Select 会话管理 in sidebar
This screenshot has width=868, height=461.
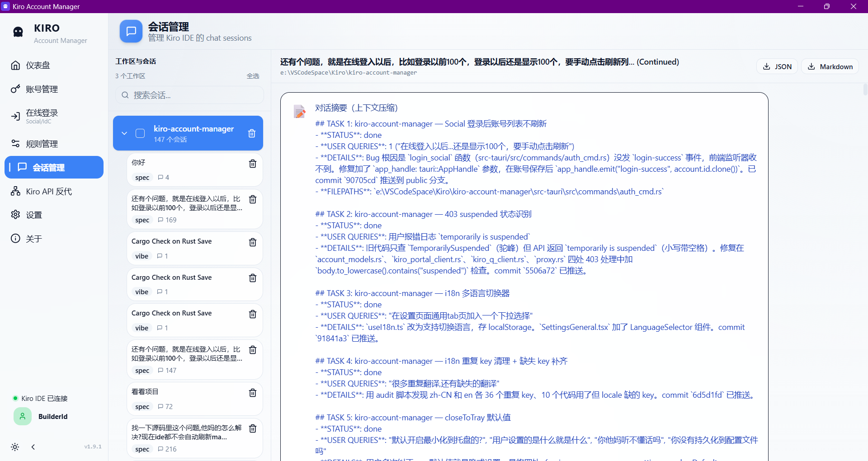(54, 167)
